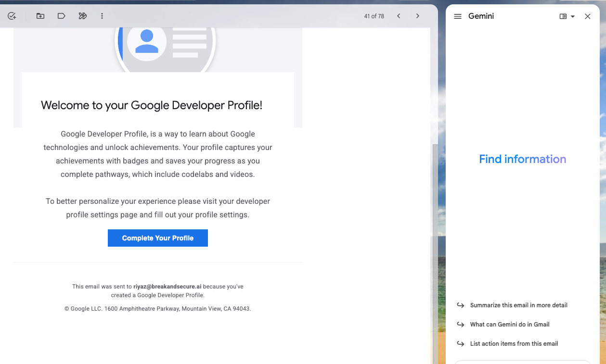Viewport: 606px width, 364px height.
Task: Click the Google LLC address footer text
Action: tap(158, 309)
